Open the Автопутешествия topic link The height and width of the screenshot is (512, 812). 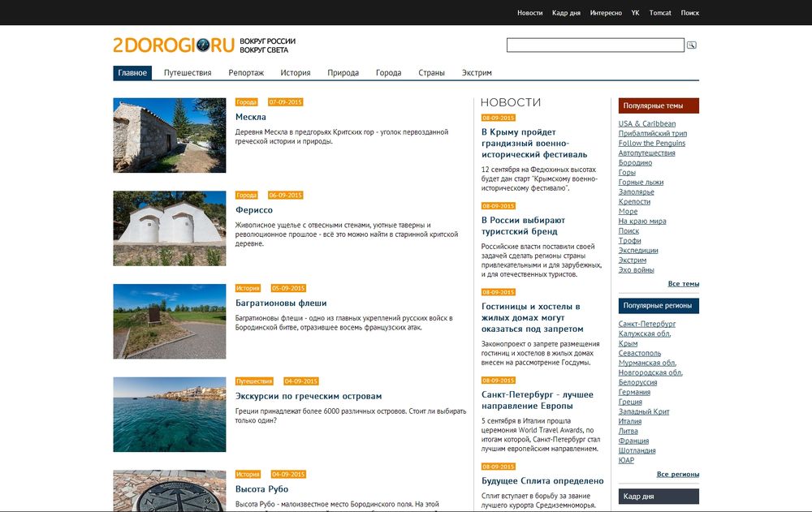coord(647,153)
